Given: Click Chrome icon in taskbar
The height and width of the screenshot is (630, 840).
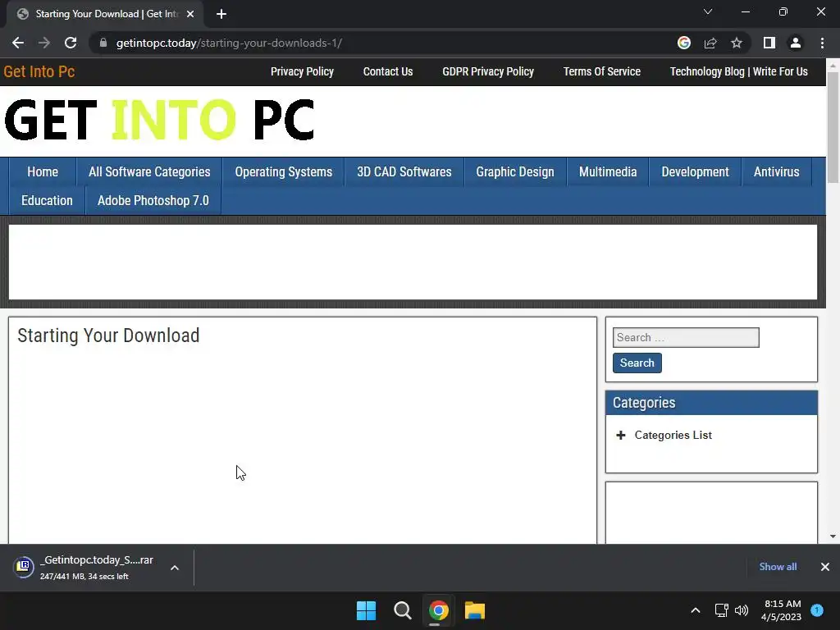Looking at the screenshot, I should [x=438, y=610].
